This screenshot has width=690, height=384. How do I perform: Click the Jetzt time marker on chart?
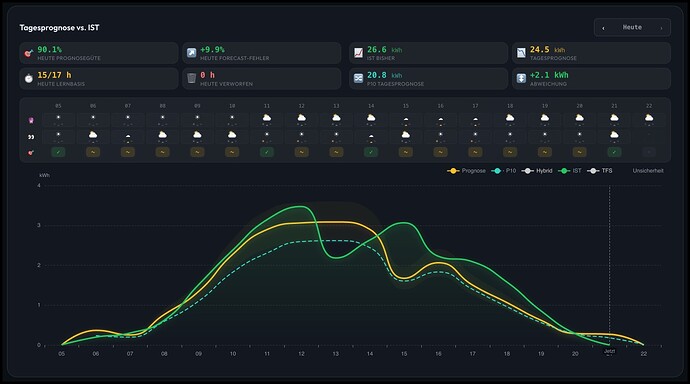[x=609, y=351]
